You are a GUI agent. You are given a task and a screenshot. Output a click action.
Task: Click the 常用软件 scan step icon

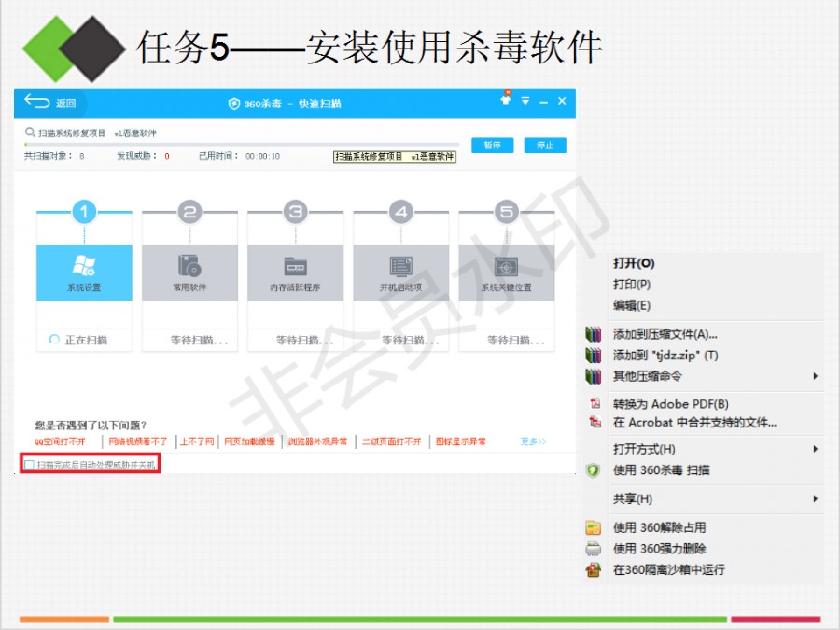click(x=189, y=265)
